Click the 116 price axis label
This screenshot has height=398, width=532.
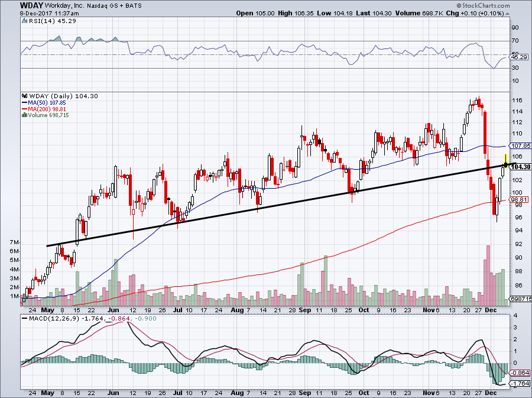pos(517,101)
